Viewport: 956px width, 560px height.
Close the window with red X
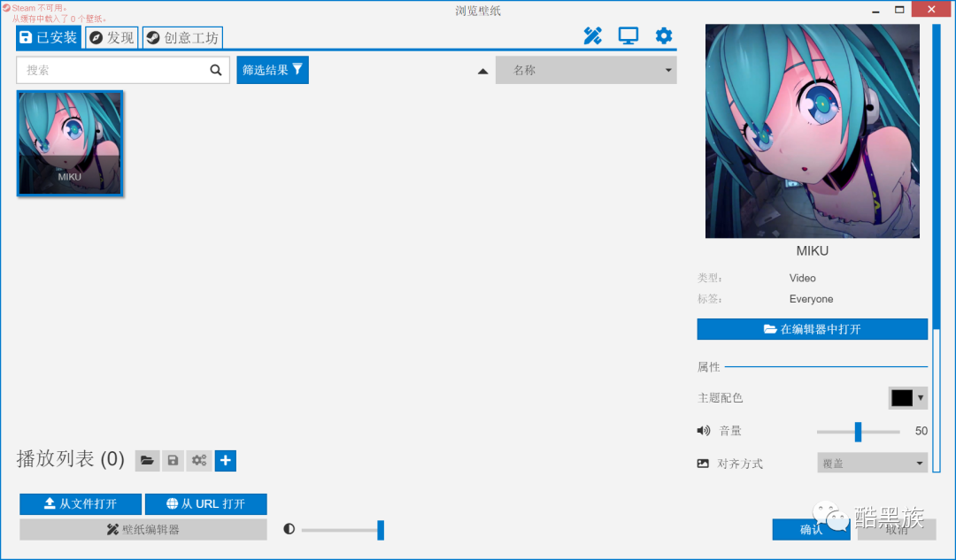coord(931,9)
